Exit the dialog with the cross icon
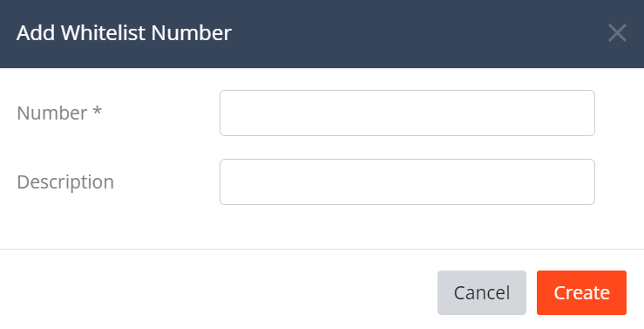Image resolution: width=644 pixels, height=329 pixels. 617,33
